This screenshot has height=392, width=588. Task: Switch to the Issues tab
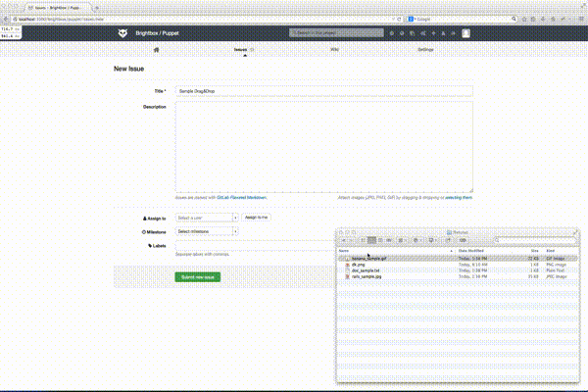(240, 48)
